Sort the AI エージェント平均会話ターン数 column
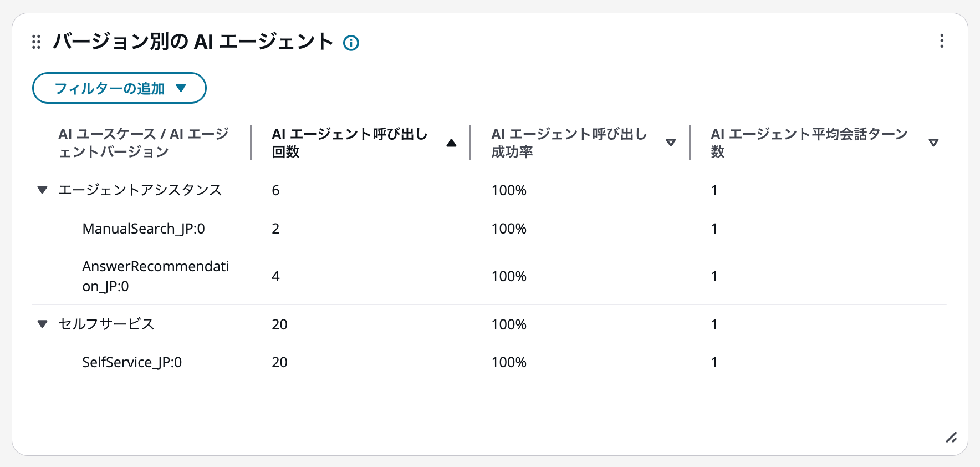The image size is (980, 467). (x=934, y=142)
